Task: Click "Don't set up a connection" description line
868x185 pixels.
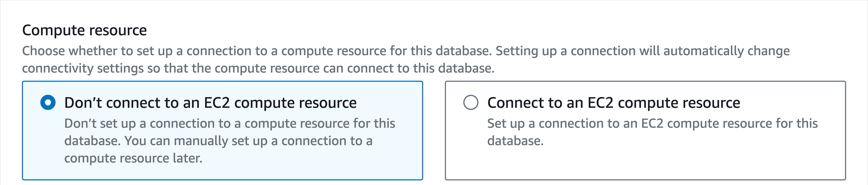Action: coord(229,123)
